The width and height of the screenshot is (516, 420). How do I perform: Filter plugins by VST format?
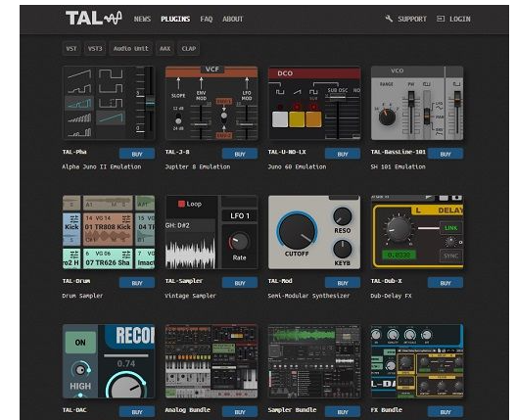pos(71,49)
